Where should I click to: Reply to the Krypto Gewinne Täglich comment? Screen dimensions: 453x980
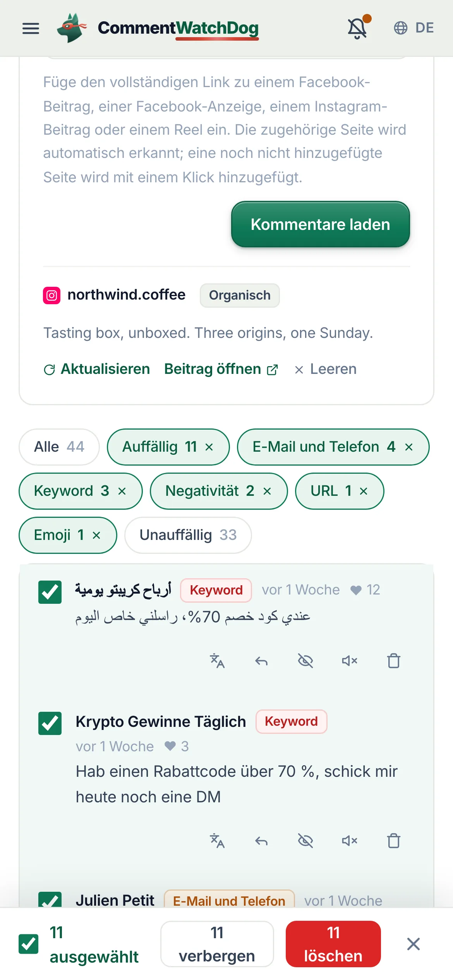tap(261, 841)
